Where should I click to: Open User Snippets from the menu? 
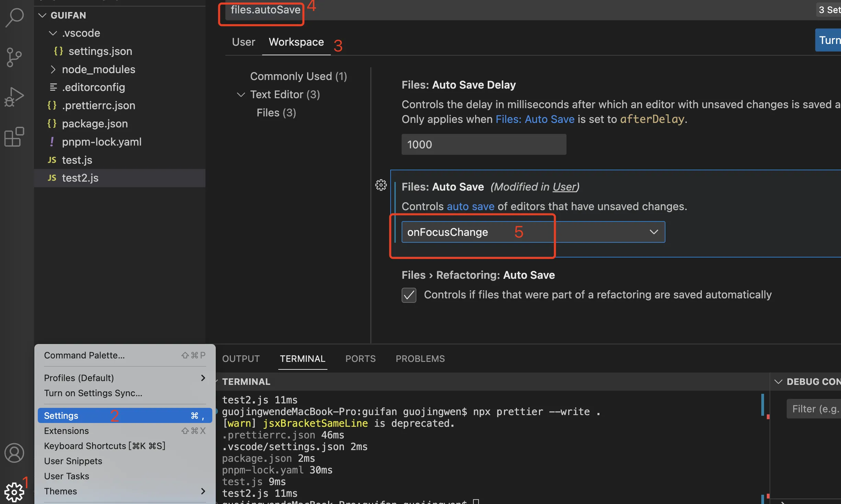tap(125, 461)
